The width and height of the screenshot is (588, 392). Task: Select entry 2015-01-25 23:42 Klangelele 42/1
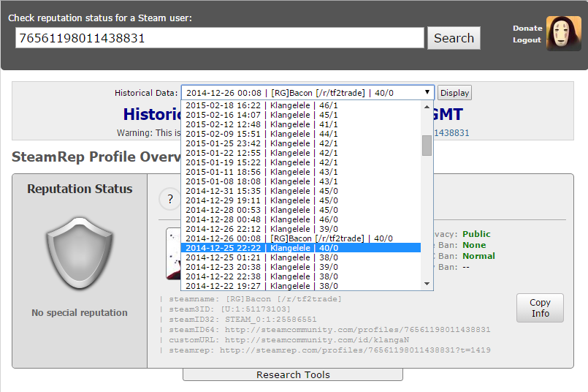click(301, 143)
